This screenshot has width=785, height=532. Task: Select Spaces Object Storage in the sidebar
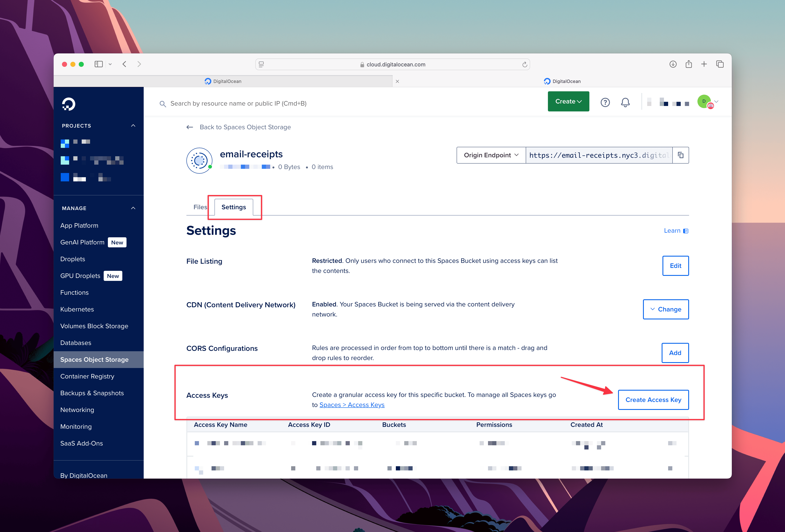pos(99,359)
